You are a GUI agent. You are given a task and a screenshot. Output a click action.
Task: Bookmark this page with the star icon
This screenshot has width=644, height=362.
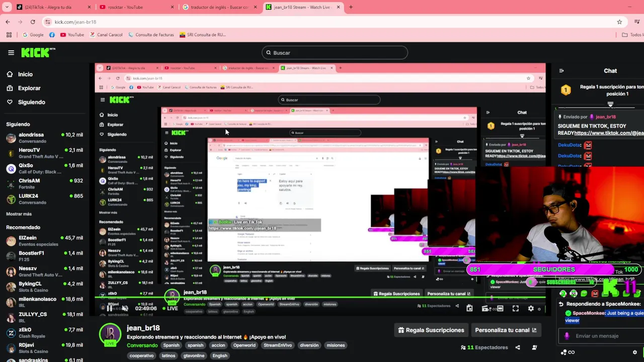pos(619,22)
